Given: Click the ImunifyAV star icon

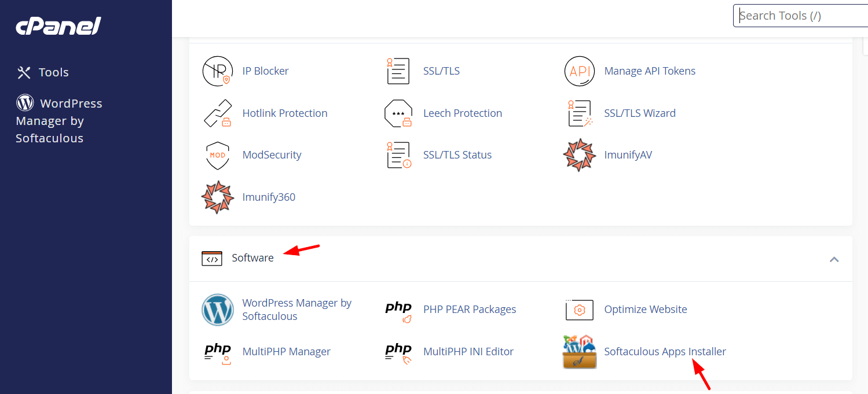Looking at the screenshot, I should click(580, 155).
